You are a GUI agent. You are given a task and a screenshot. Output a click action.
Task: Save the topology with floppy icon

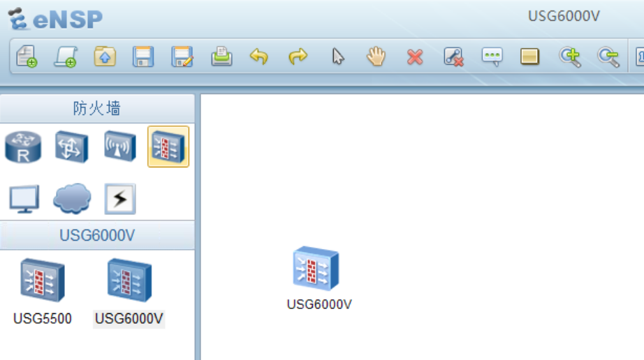[x=143, y=57]
